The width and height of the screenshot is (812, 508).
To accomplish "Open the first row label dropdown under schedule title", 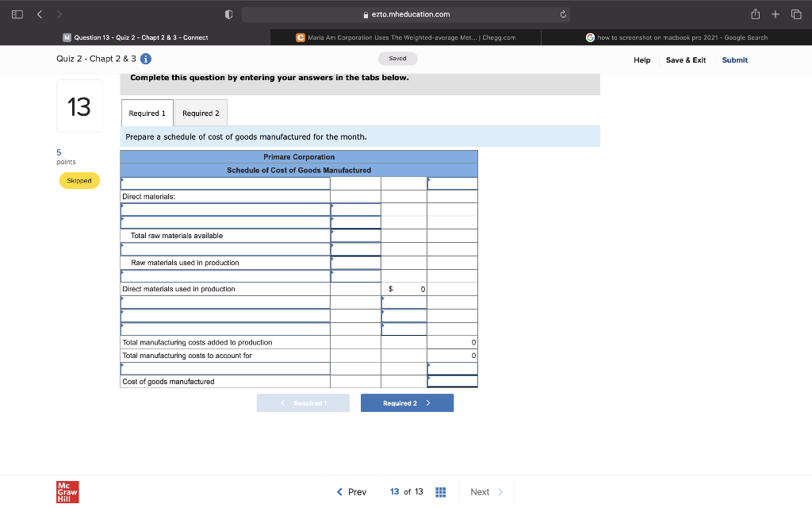I will click(225, 183).
